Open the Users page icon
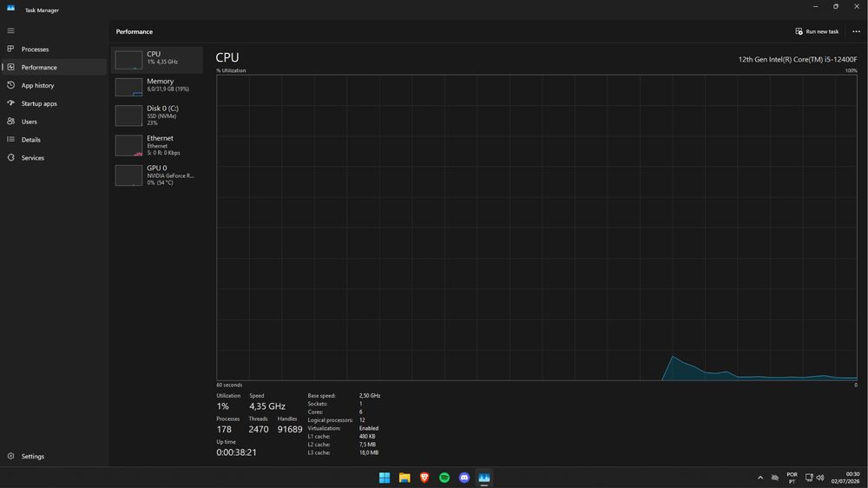Image resolution: width=868 pixels, height=488 pixels. (10, 122)
